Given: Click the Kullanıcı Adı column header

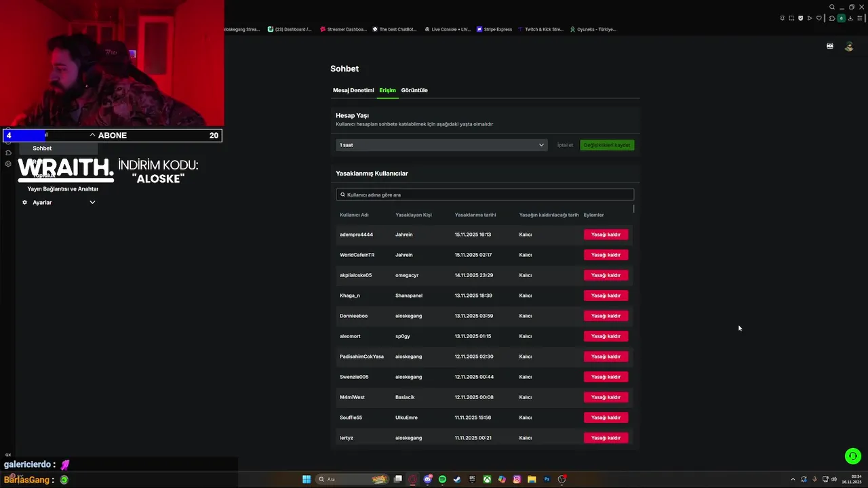Looking at the screenshot, I should [x=354, y=215].
